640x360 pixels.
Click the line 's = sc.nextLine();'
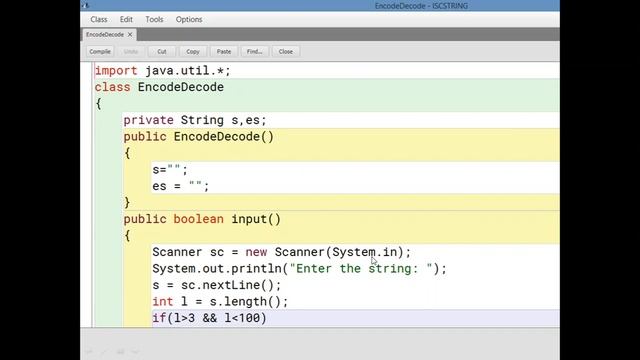point(217,285)
